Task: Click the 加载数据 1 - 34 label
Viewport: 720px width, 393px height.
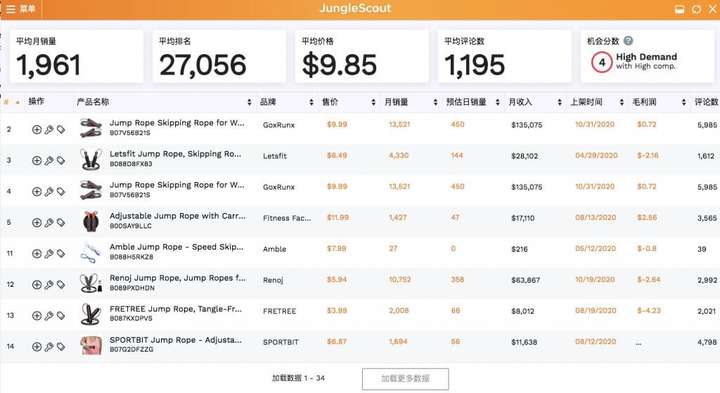Action: click(298, 378)
